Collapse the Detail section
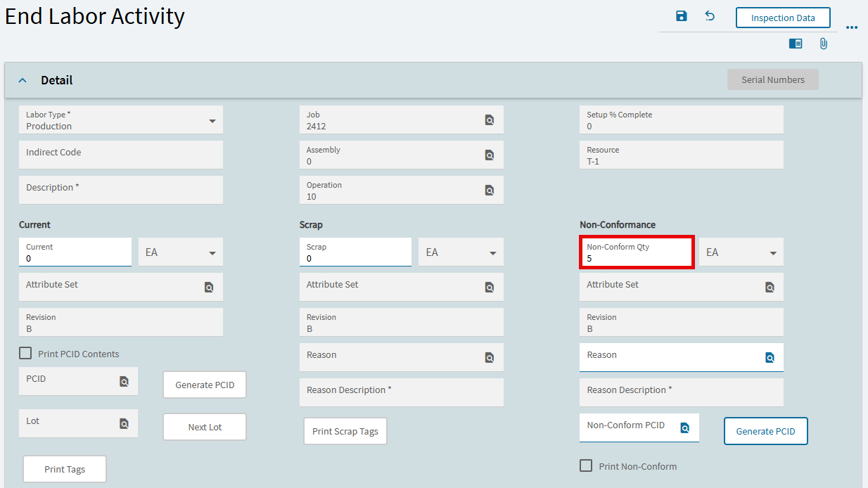The image size is (868, 488). 23,80
